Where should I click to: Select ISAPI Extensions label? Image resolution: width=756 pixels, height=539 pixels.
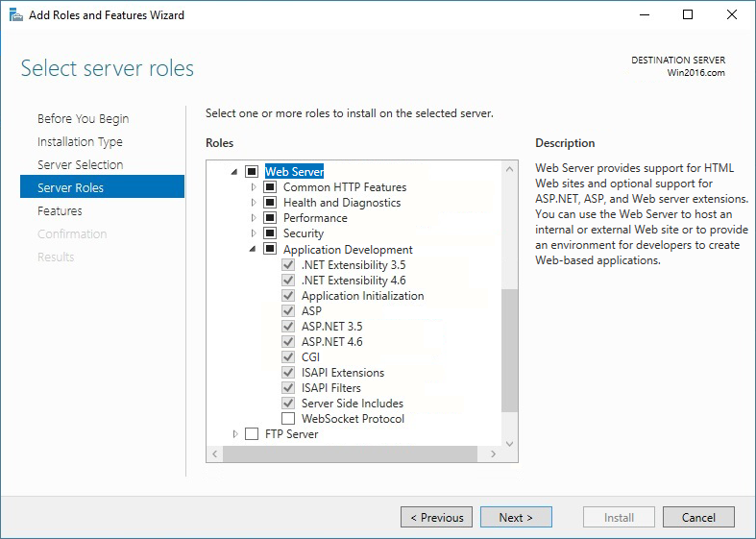pyautogui.click(x=343, y=373)
